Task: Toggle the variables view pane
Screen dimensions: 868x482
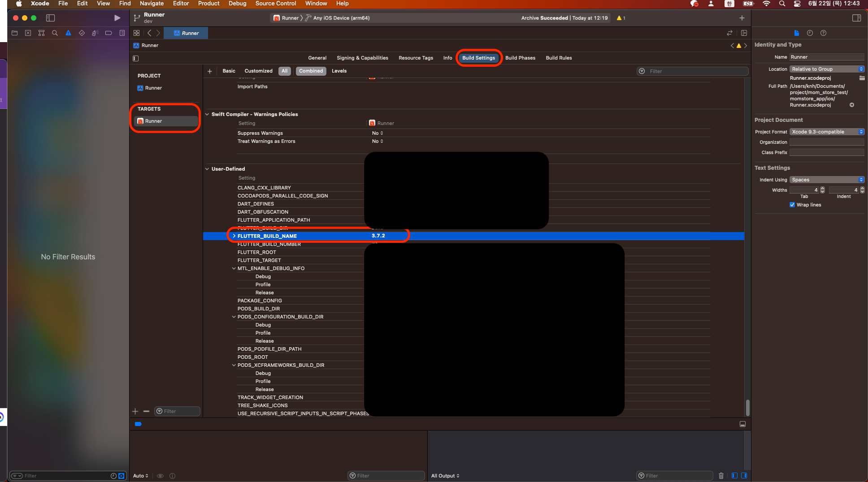Action: [734, 476]
